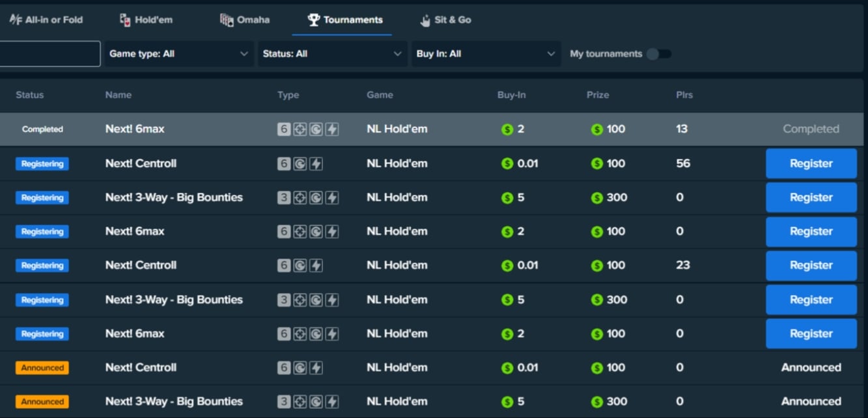
Task: Expand the Status: All filter
Action: click(x=333, y=54)
